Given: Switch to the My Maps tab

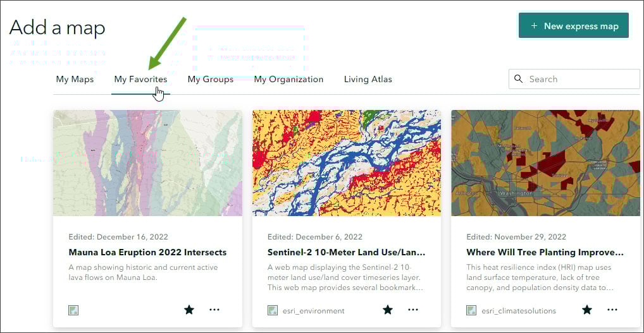Looking at the screenshot, I should [x=75, y=79].
